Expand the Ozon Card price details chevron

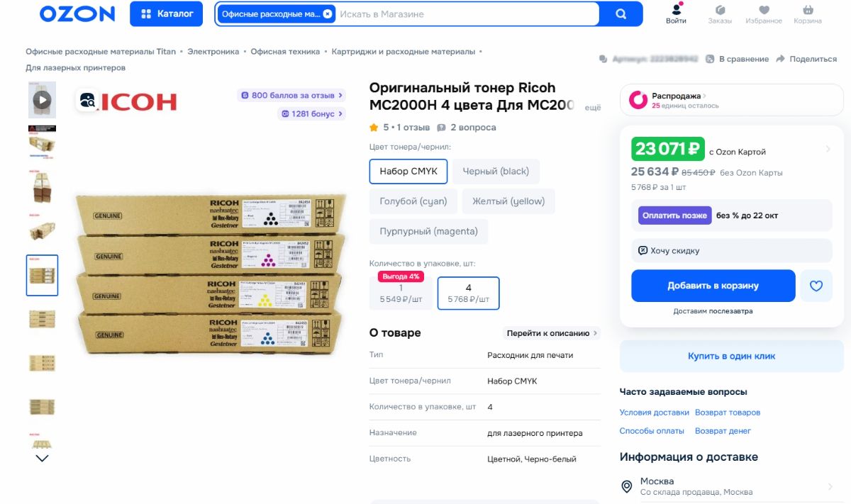click(x=828, y=149)
